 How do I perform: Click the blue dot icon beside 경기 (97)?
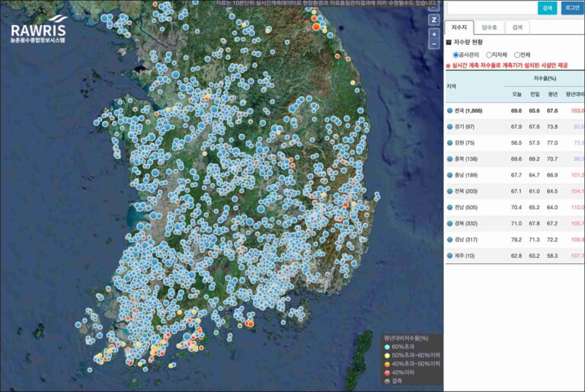pos(450,126)
